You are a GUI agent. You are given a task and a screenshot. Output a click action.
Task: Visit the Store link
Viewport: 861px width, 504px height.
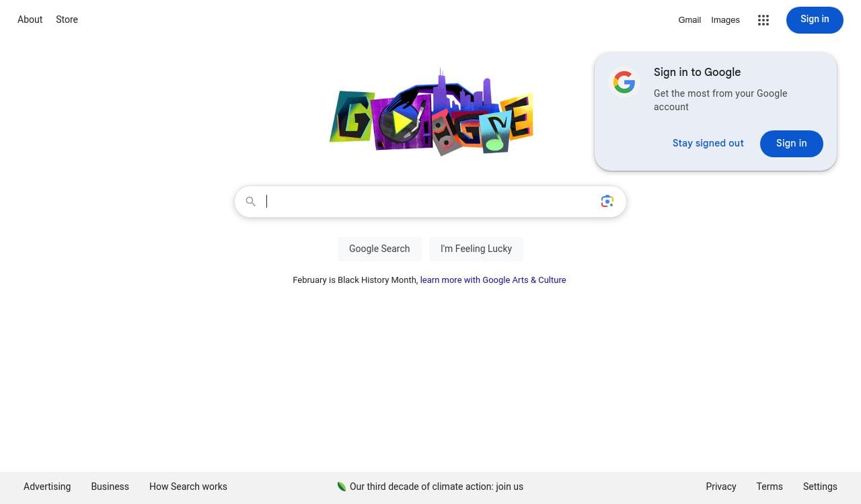(x=67, y=19)
